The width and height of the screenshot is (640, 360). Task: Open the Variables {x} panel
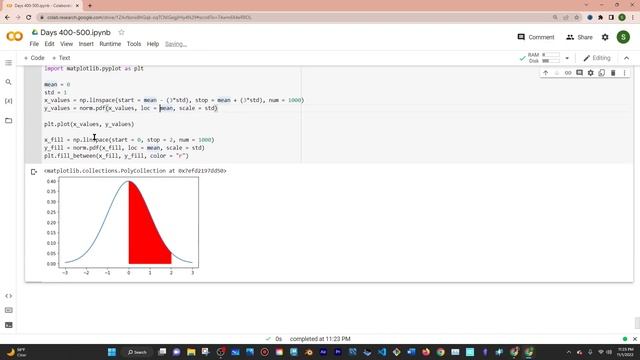tap(9, 101)
